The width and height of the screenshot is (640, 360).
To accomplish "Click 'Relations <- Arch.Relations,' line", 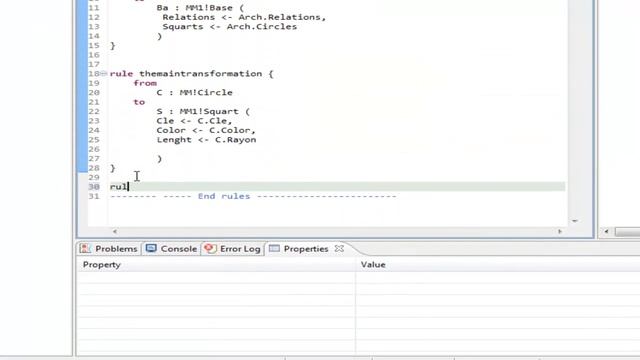I will click(x=244, y=17).
